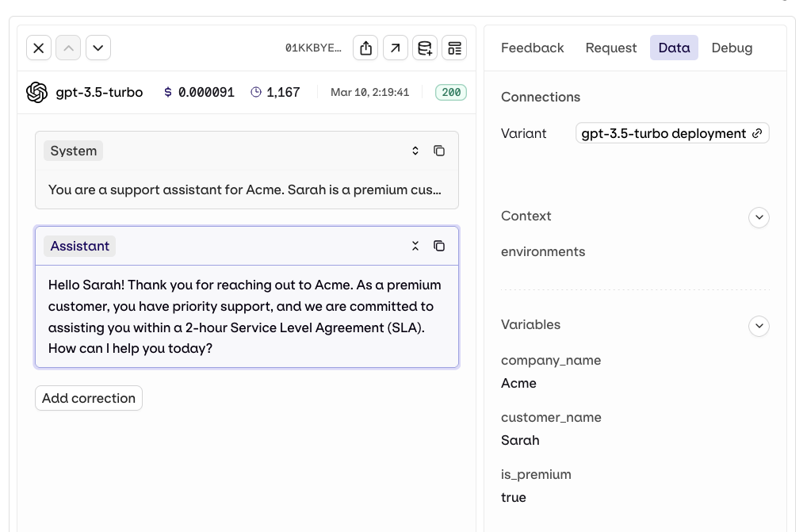Image resolution: width=807 pixels, height=532 pixels.
Task: Add log to dataset icon
Action: point(425,48)
